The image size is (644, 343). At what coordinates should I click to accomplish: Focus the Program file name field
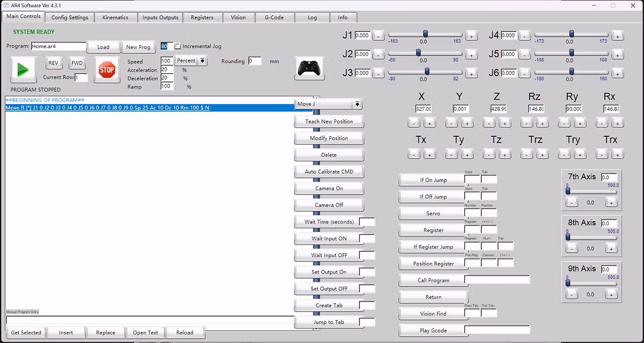58,47
